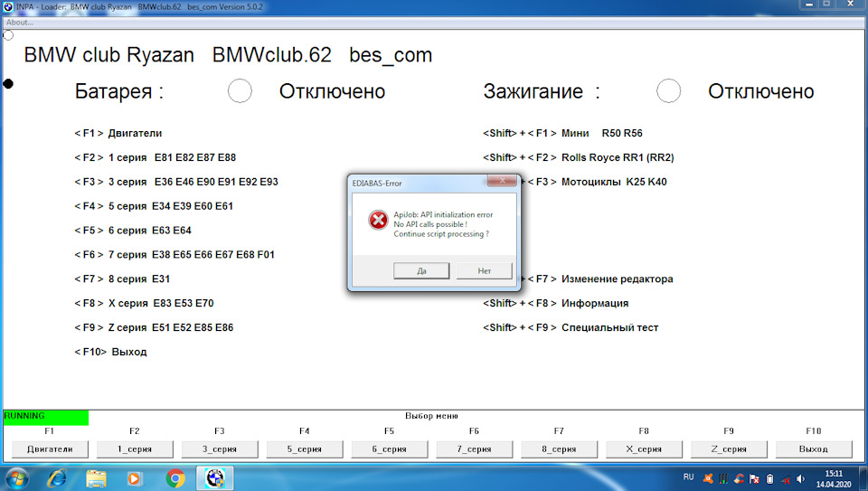
Task: Choose the F8 X_серия button
Action: pos(644,449)
